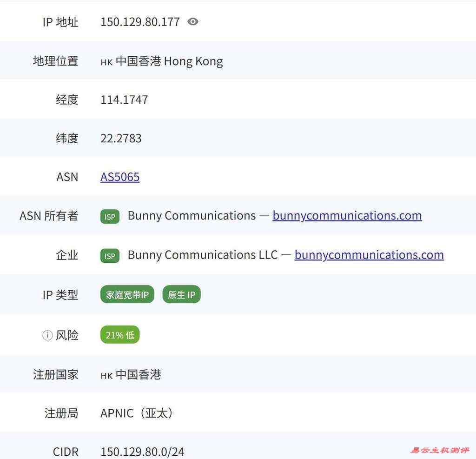Image resolution: width=476 pixels, height=459 pixels.
Task: Click the 纬度 label
Action: 67,139
